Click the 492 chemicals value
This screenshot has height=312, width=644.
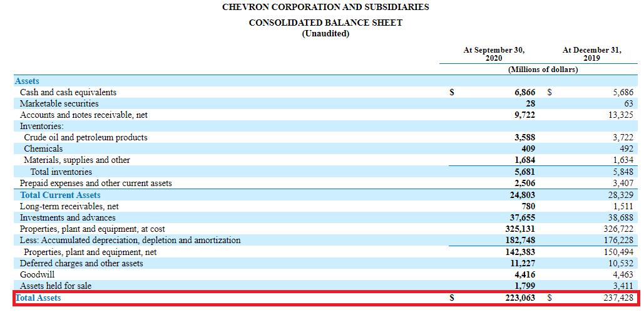626,148
